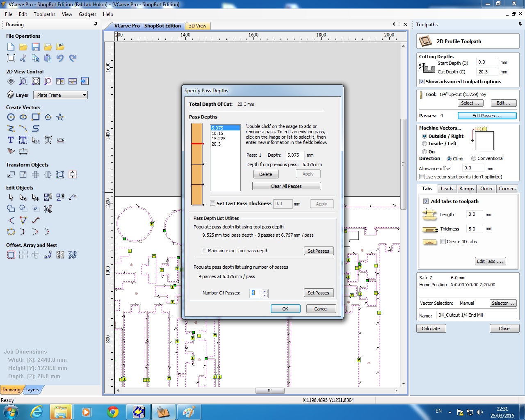The image size is (525, 420).
Task: Select the On machine vectors option
Action: pyautogui.click(x=425, y=152)
